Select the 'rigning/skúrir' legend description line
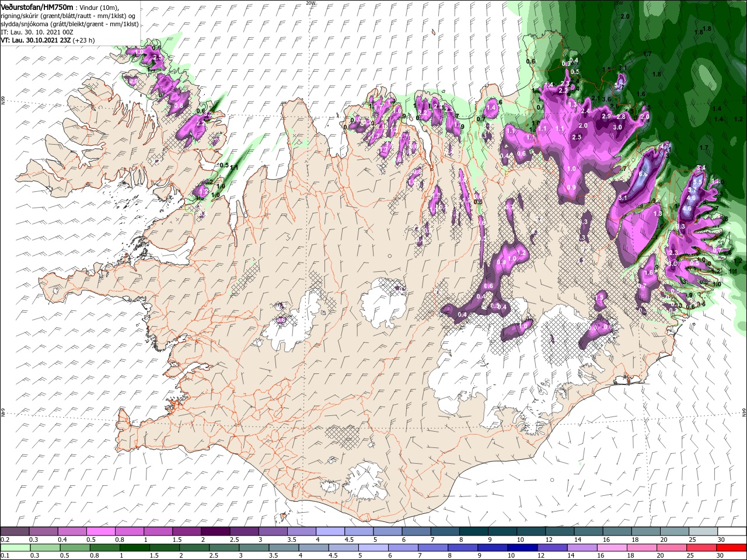The image size is (747, 560). click(69, 16)
